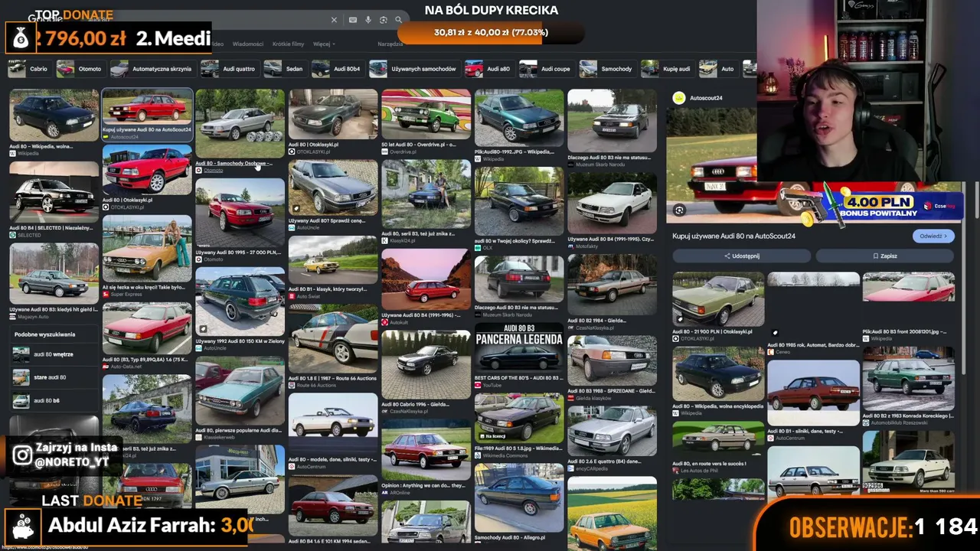Click the Instagram icon in the stream overlay
This screenshot has height=551, width=980.
click(x=22, y=455)
